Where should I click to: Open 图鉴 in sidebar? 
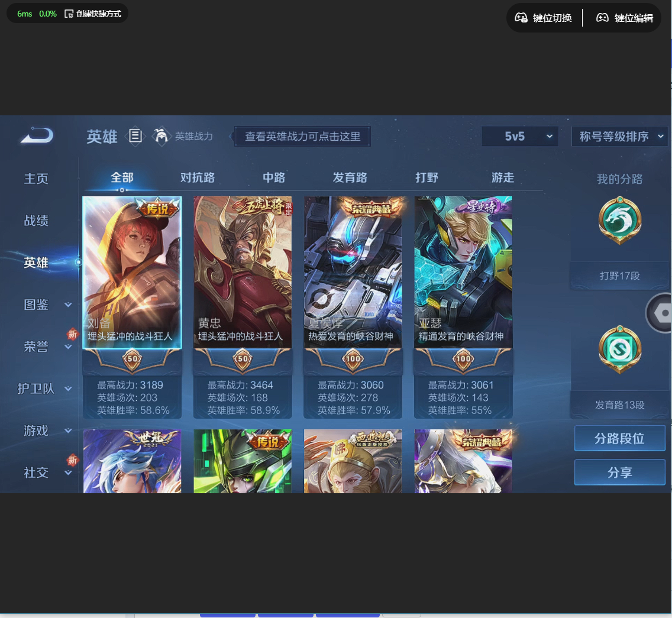[x=36, y=305]
